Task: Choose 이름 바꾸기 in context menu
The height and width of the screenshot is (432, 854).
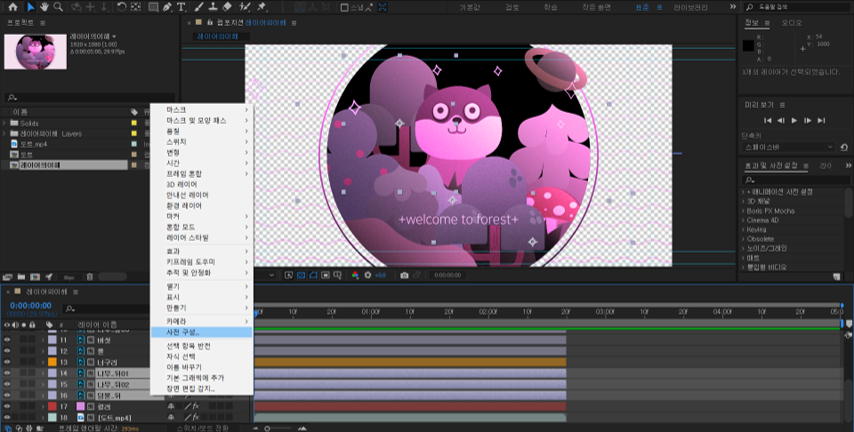Action: coord(201,367)
